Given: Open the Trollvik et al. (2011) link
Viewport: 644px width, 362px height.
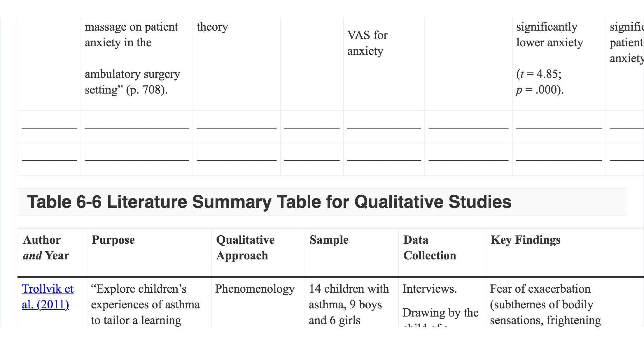Looking at the screenshot, I should (48, 297).
